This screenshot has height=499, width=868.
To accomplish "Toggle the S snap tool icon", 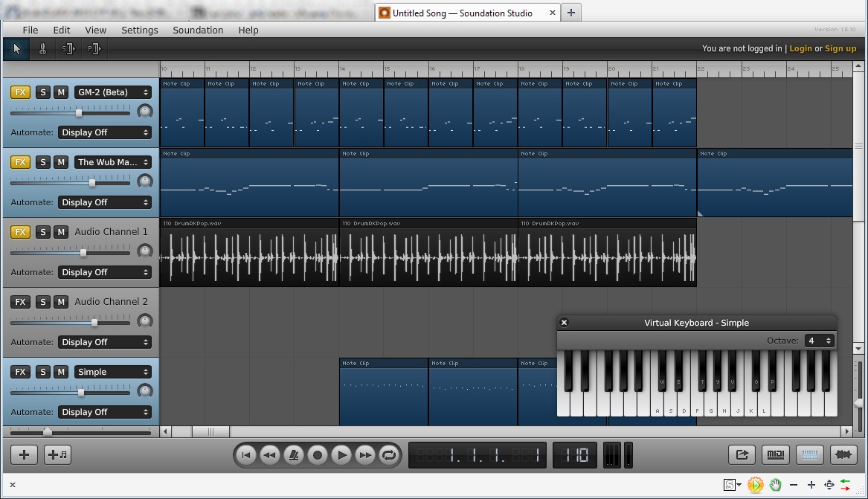I will [68, 49].
